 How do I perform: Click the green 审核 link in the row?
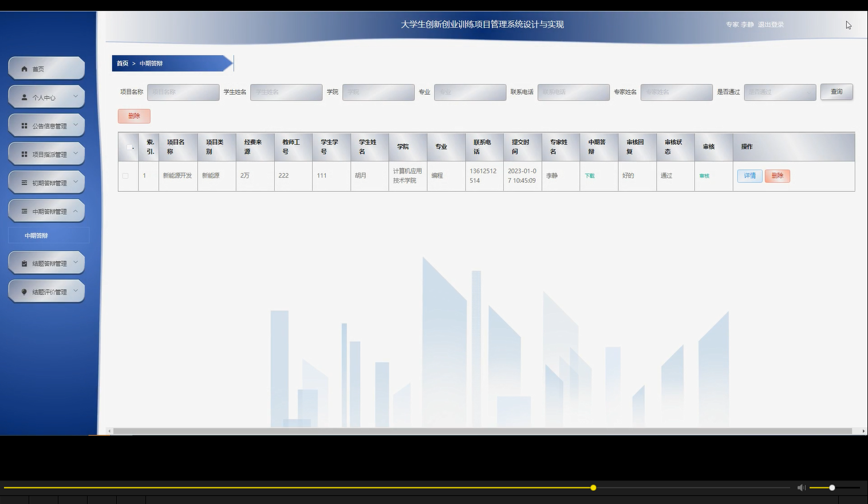(x=704, y=176)
